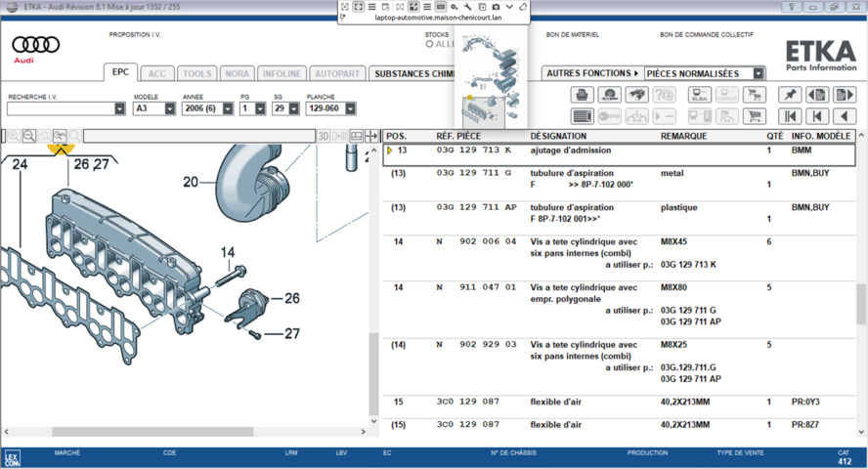Click the binoculars search icon
This screenshot has width=868, height=469.
tap(637, 95)
